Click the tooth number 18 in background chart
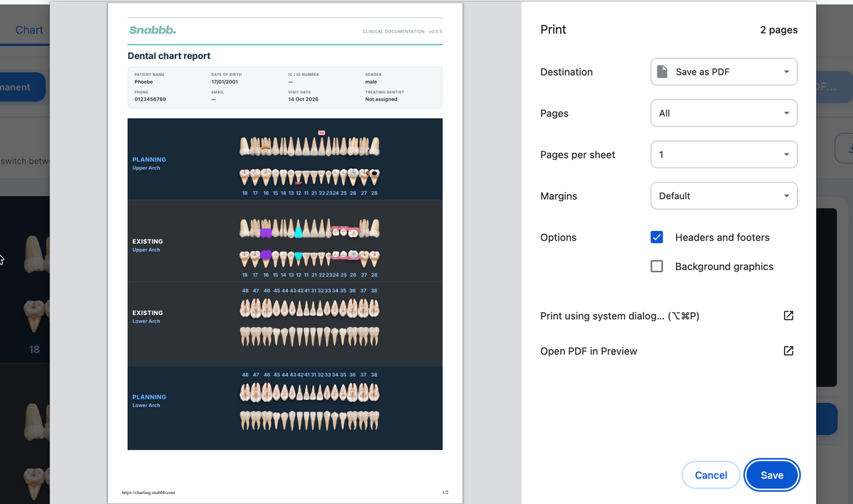853x504 pixels. coord(34,350)
